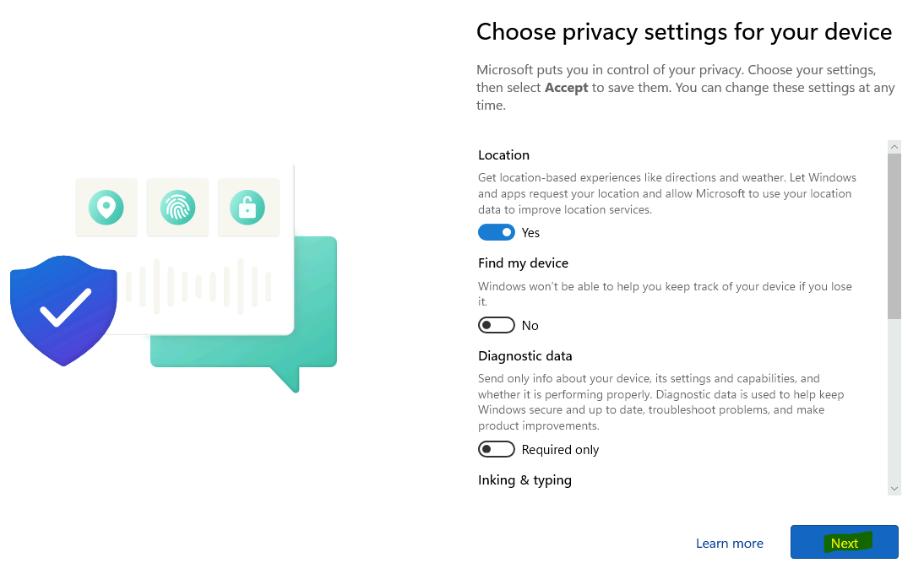Open the Learn more link
924x574 pixels.
[x=730, y=544]
